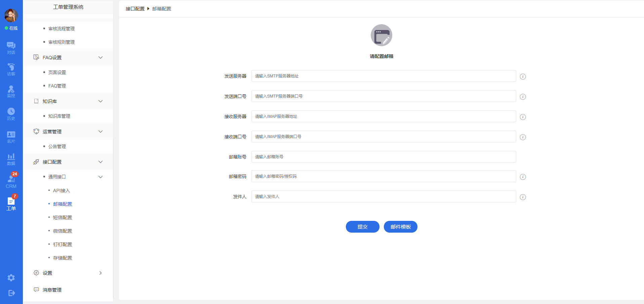
Task: Collapse the 知识库 menu section
Action: coord(100,101)
